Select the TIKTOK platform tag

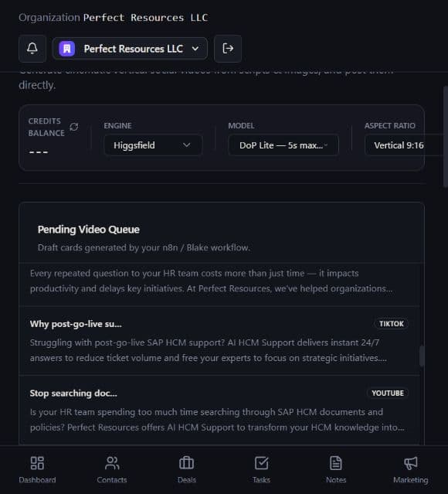coord(391,324)
